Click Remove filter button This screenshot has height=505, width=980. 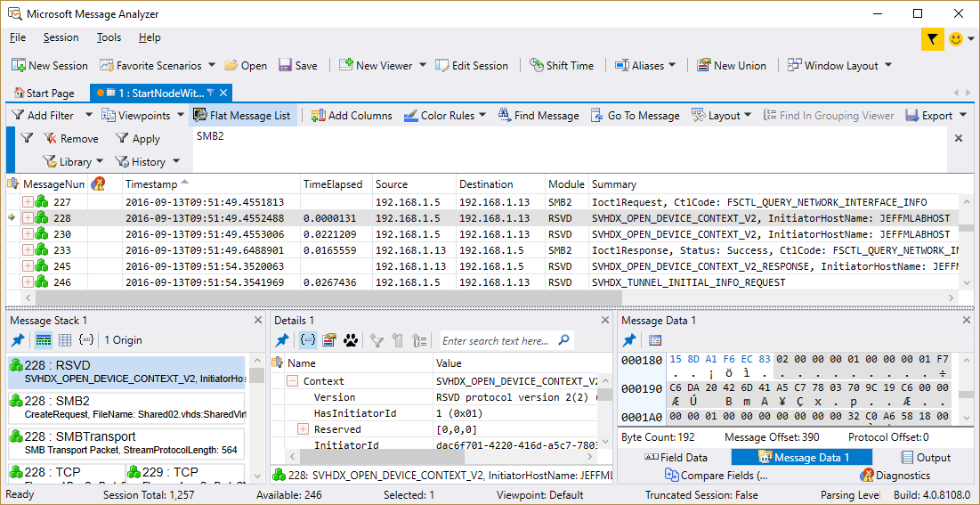tap(70, 139)
